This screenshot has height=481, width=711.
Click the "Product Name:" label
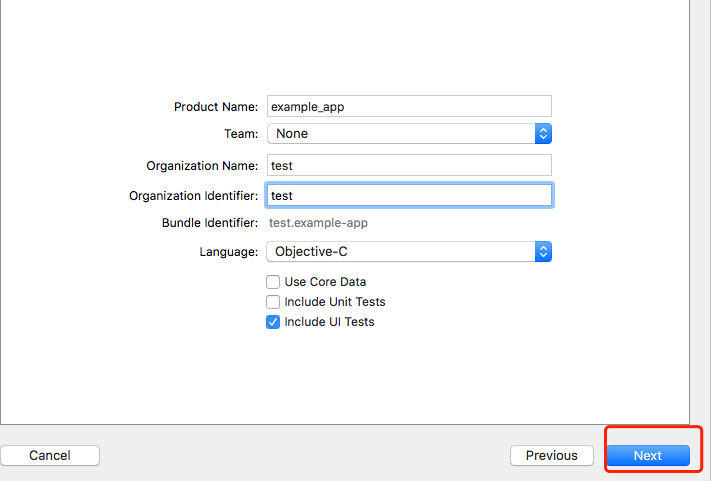tap(216, 107)
